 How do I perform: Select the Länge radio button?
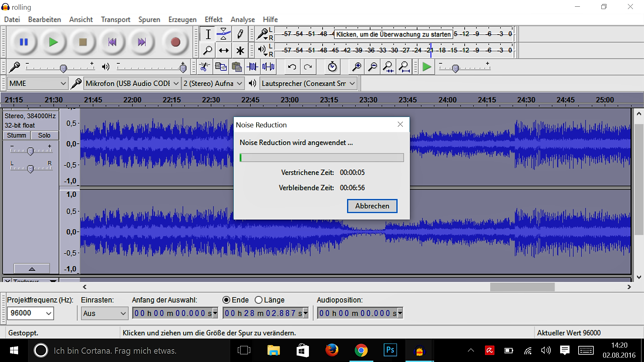pyautogui.click(x=259, y=300)
